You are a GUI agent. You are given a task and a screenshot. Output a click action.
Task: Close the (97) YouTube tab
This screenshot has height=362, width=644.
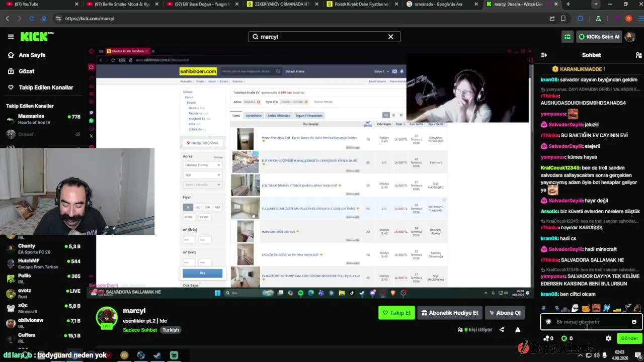pos(76,4)
